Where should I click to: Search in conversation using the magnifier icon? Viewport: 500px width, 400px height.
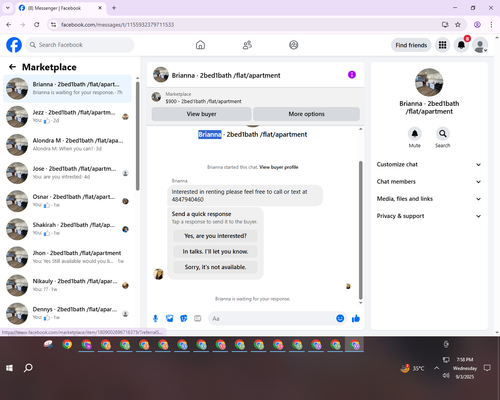(443, 134)
